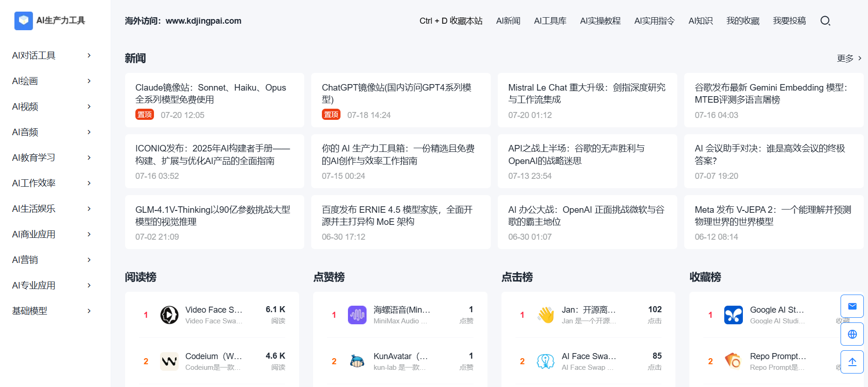This screenshot has width=868, height=387.
Task: Open the Google AI Studio icon
Action: coord(734,315)
